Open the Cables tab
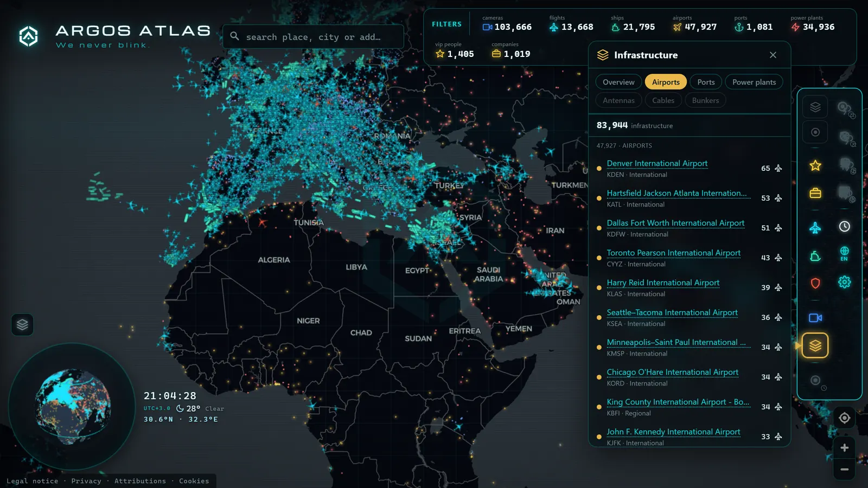The width and height of the screenshot is (868, 488). 663,100
